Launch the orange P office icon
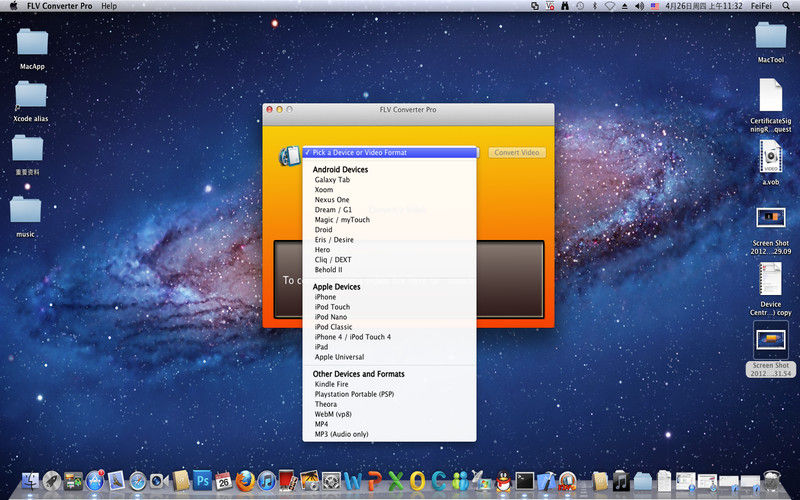 [x=374, y=481]
